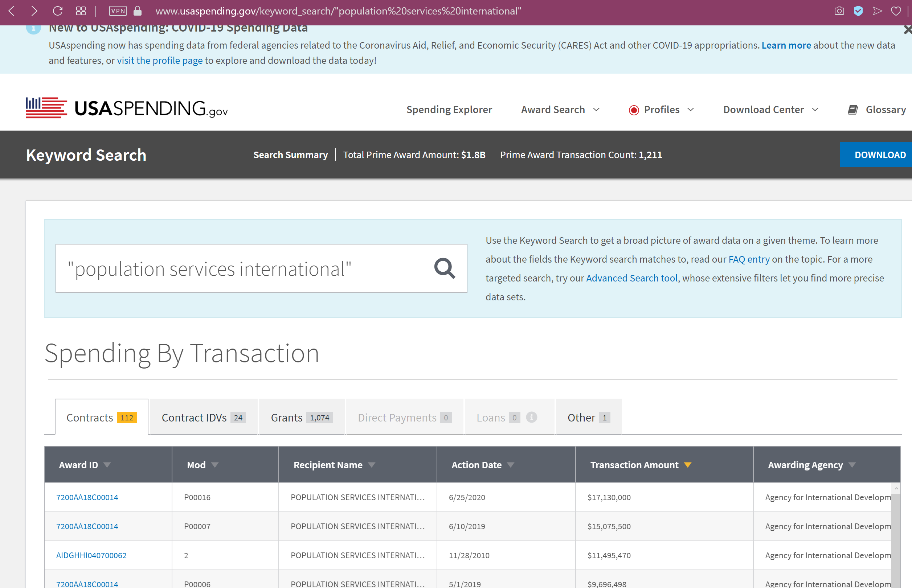Viewport: 912px width, 588px height.
Task: Go back with browser back arrow
Action: [x=12, y=11]
